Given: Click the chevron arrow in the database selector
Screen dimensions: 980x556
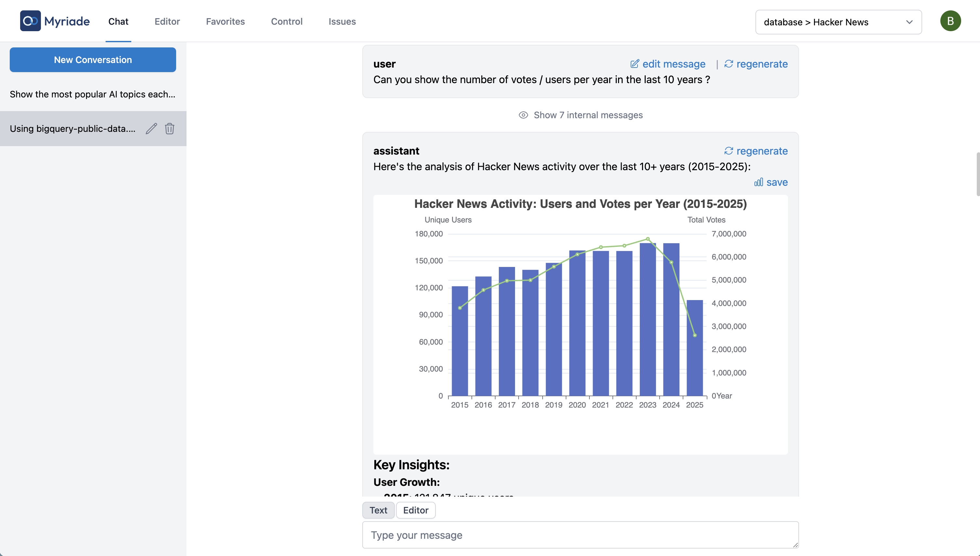Looking at the screenshot, I should tap(909, 22).
